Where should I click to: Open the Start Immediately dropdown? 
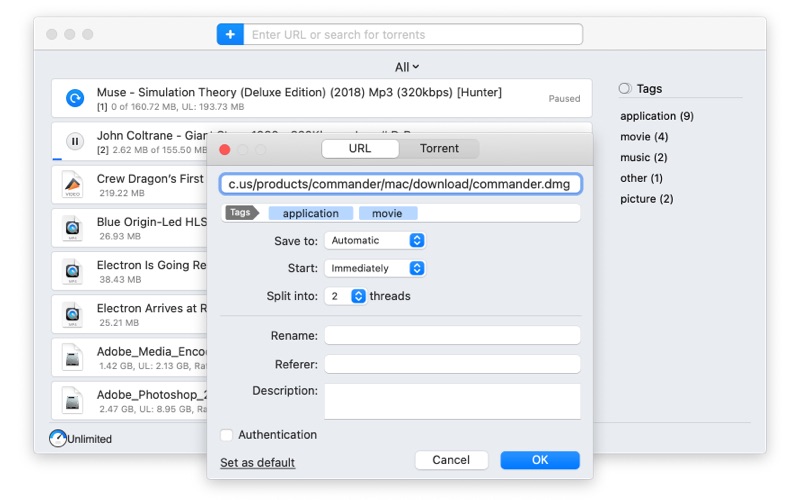click(x=375, y=268)
